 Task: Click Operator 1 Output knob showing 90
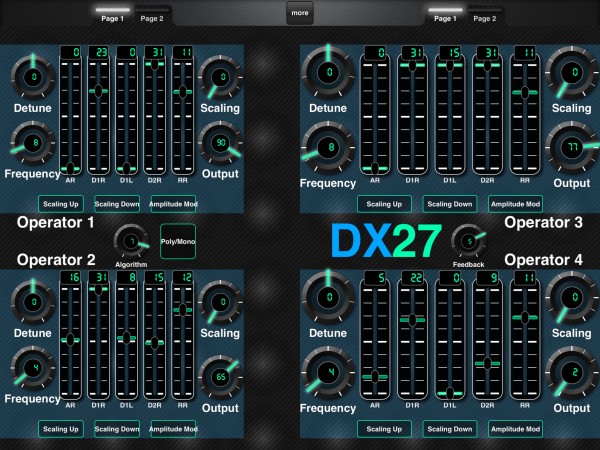click(x=220, y=143)
